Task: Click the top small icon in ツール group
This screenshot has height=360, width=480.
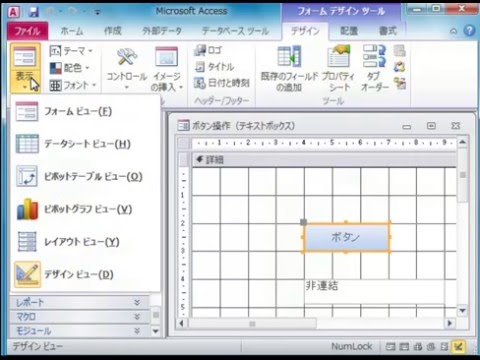Action: coord(399,51)
